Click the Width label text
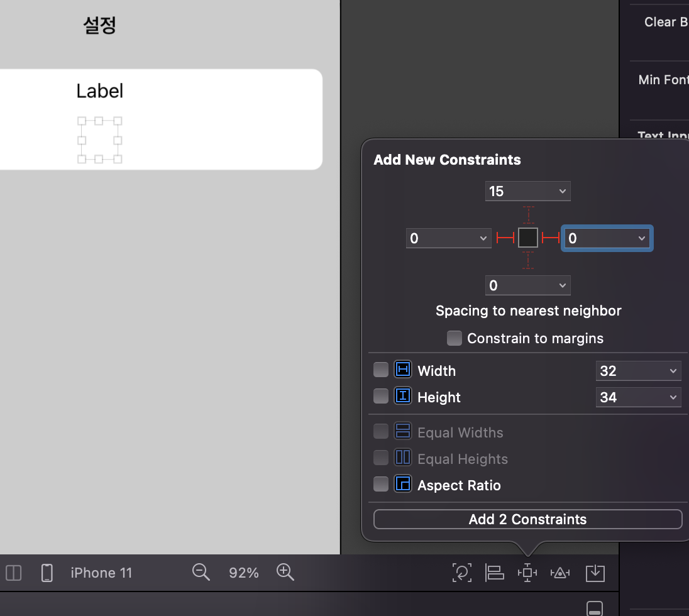The width and height of the screenshot is (689, 616). 437,371
